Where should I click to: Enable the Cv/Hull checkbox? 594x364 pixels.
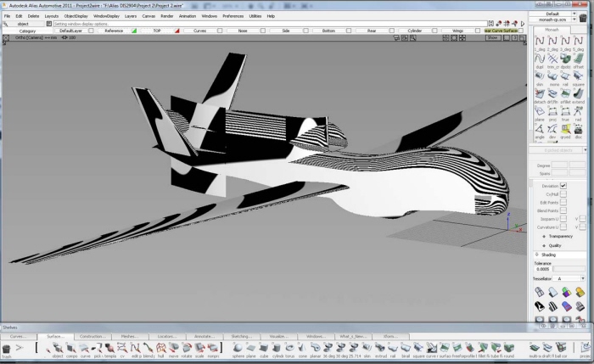click(x=563, y=194)
